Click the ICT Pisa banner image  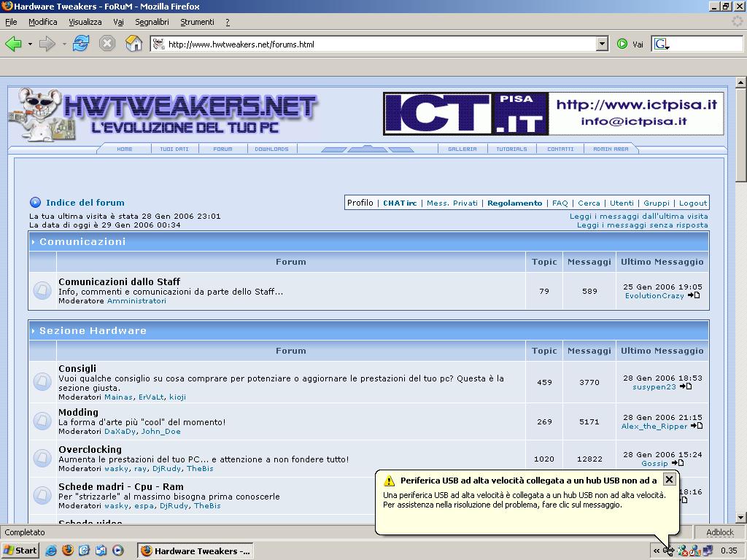(x=554, y=113)
